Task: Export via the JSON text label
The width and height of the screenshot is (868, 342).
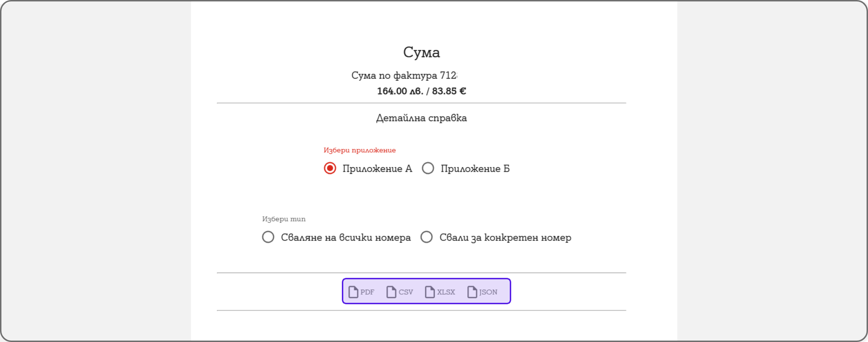Action: [488, 292]
